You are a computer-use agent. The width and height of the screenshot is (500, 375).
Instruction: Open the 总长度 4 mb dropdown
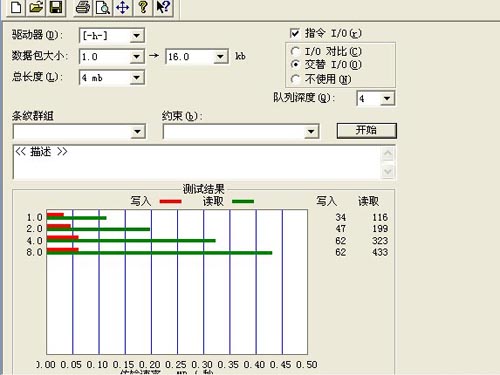tap(136, 78)
